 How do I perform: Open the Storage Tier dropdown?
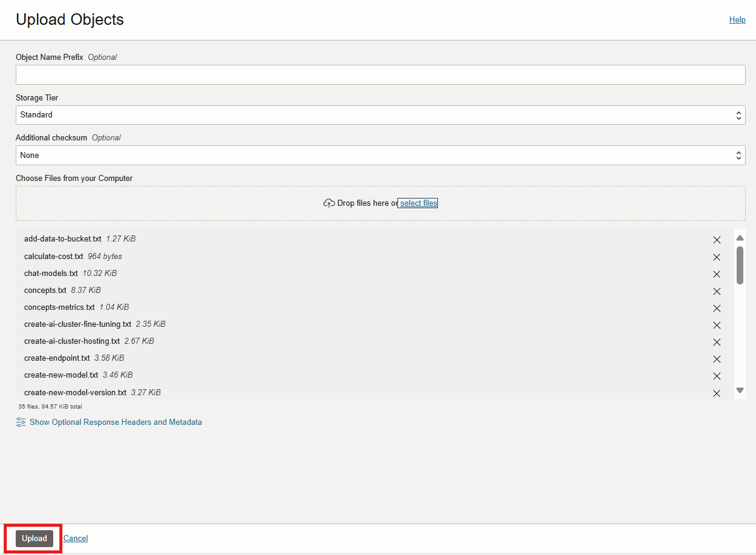[380, 115]
